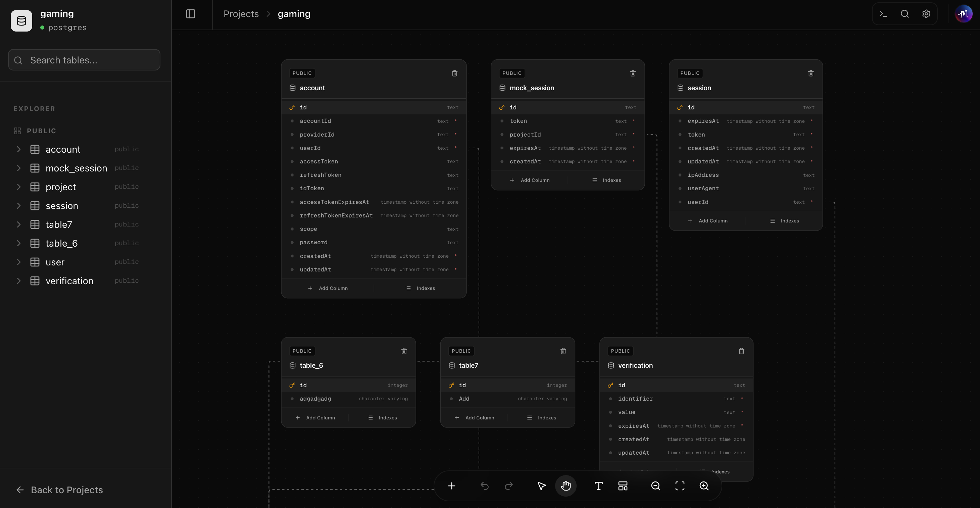Select the hand pan tool
Image resolution: width=980 pixels, height=508 pixels.
point(566,486)
